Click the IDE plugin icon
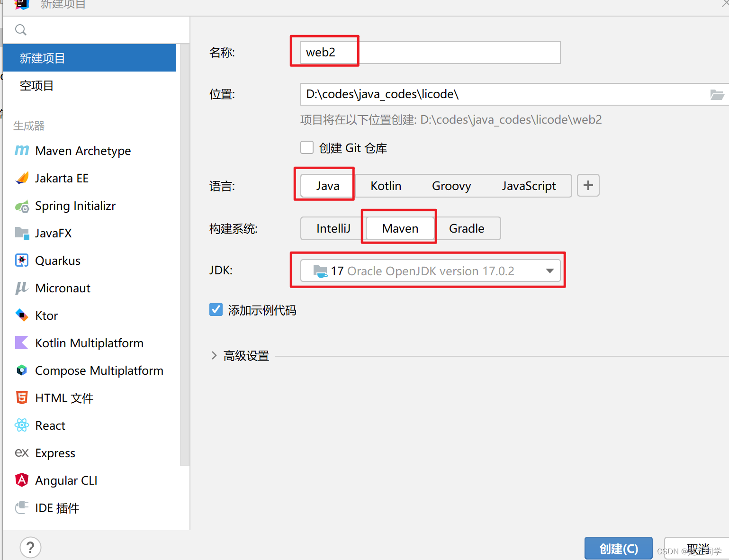The image size is (729, 560). click(22, 508)
